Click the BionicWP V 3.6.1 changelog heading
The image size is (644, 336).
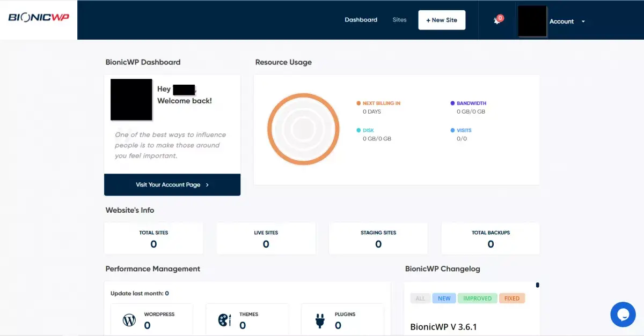click(x=443, y=326)
